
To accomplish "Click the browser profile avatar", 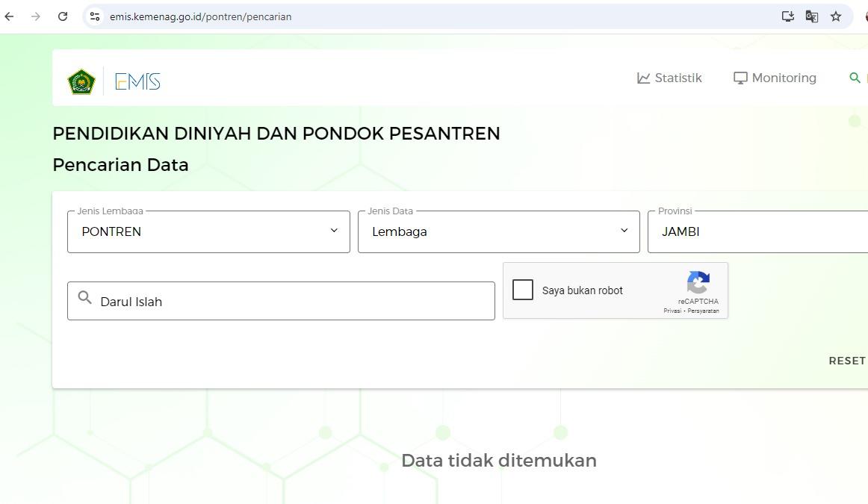I will (865, 16).
